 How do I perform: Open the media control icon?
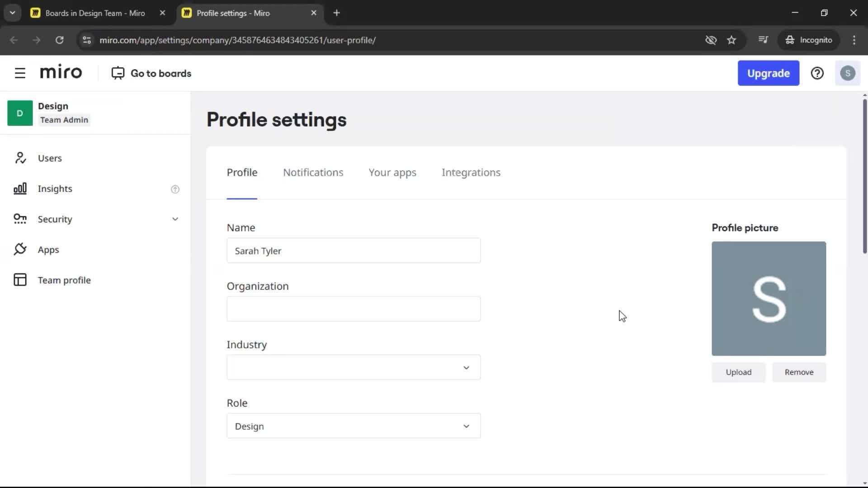click(763, 40)
